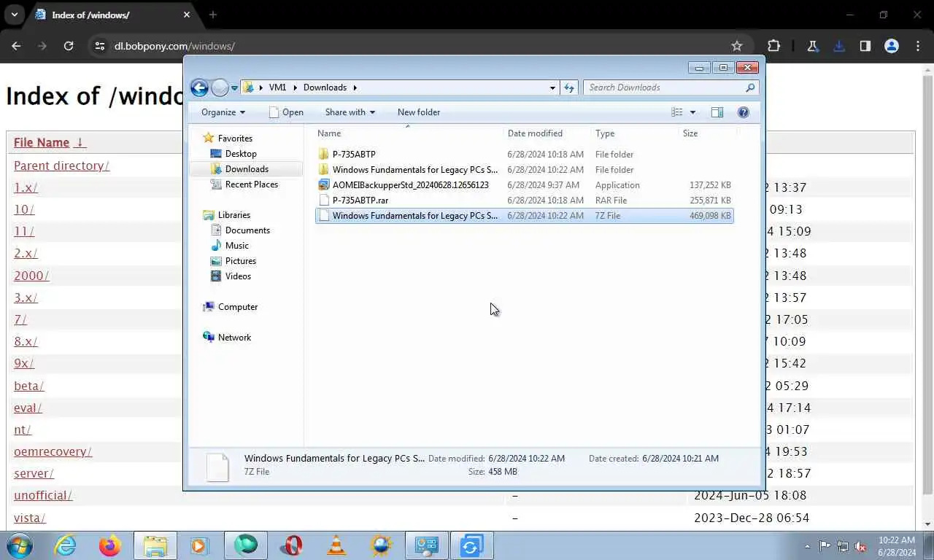Open the Organize menu
Screen dimensions: 934x560
coord(223,112)
